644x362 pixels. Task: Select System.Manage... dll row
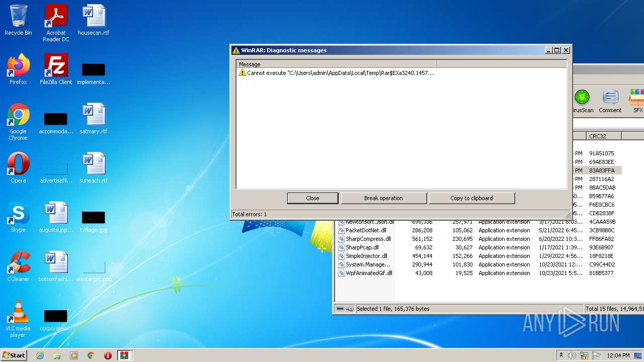pos(368,264)
